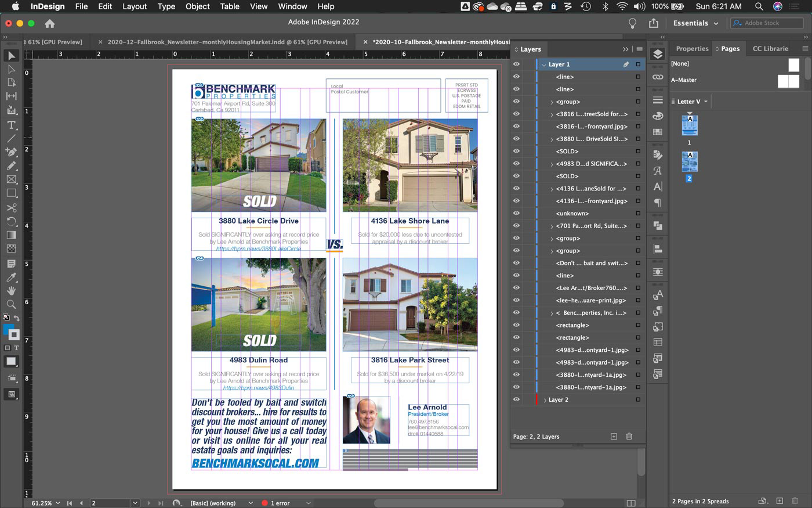Hide the first <line> item
The height and width of the screenshot is (508, 812).
point(516,77)
